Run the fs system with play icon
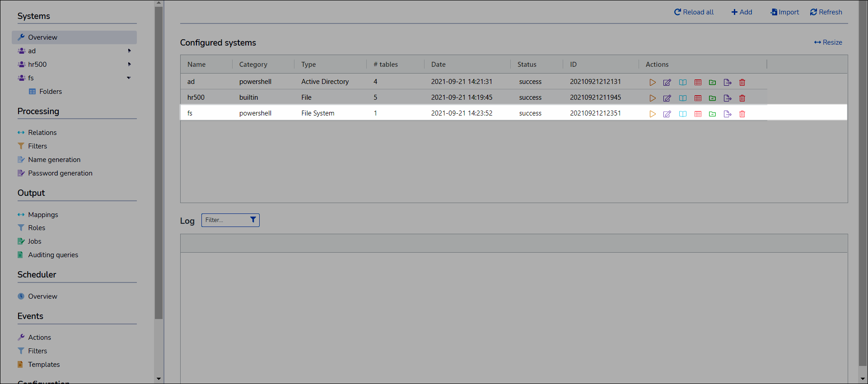Viewport: 868px width, 384px height. [x=653, y=114]
